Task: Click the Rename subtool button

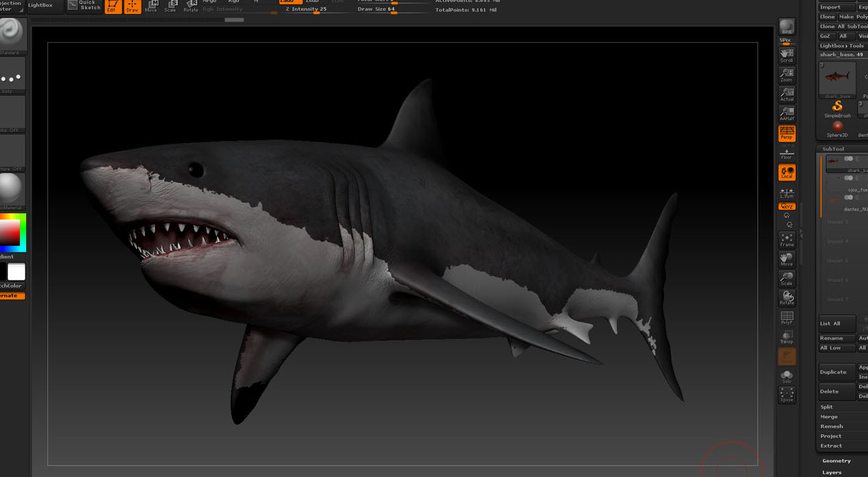Action: point(837,338)
